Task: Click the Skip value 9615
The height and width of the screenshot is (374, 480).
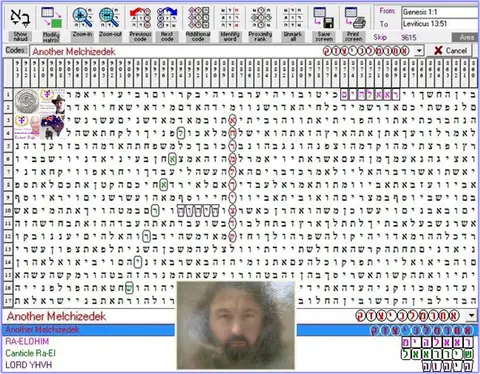Action: 409,37
